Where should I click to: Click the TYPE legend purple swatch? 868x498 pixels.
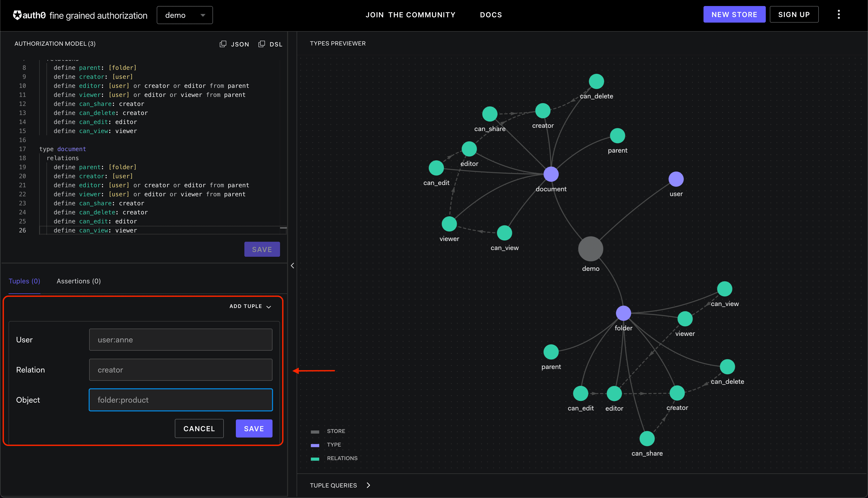click(x=315, y=445)
